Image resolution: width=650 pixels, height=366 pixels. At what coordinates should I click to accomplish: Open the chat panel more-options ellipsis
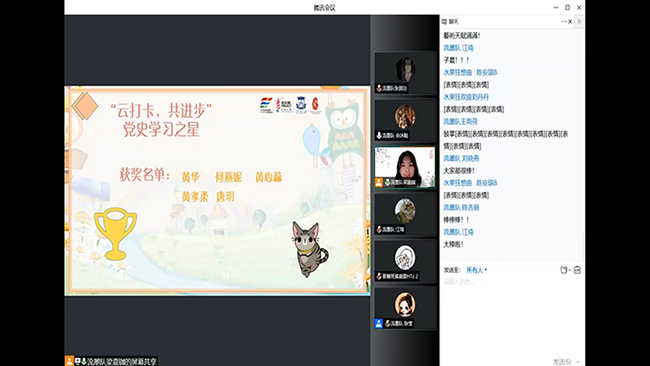pos(564,22)
